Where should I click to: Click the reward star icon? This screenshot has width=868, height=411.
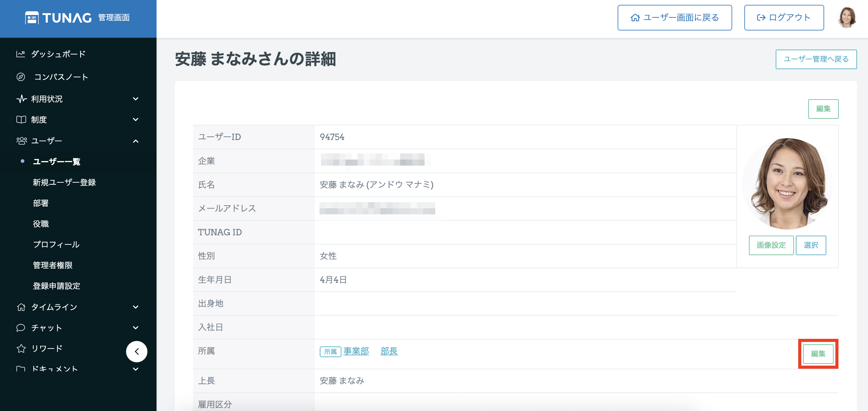click(21, 348)
